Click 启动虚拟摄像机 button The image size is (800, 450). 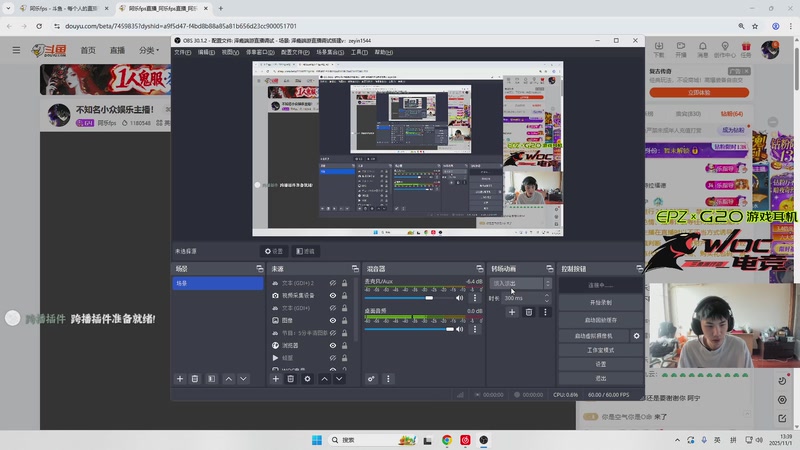(x=594, y=336)
